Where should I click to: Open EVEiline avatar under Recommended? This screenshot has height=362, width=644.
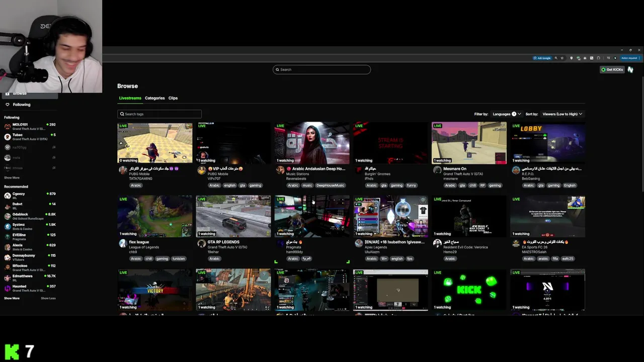coord(8,237)
